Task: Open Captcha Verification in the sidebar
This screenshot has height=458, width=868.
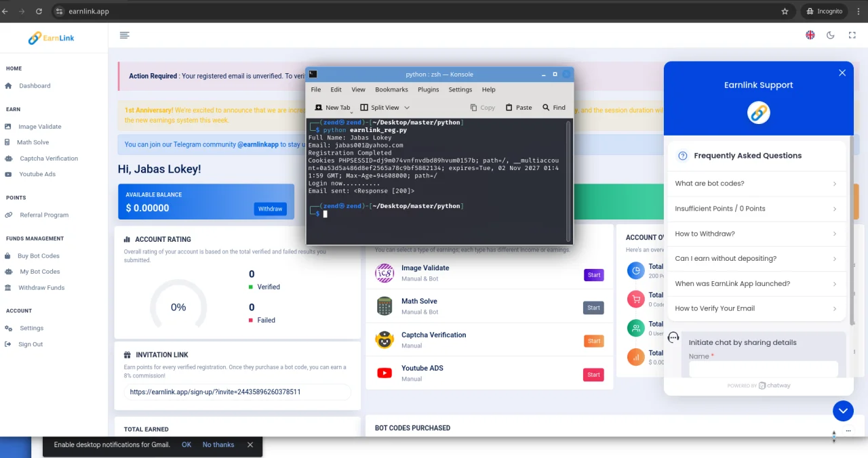Action: (49, 159)
